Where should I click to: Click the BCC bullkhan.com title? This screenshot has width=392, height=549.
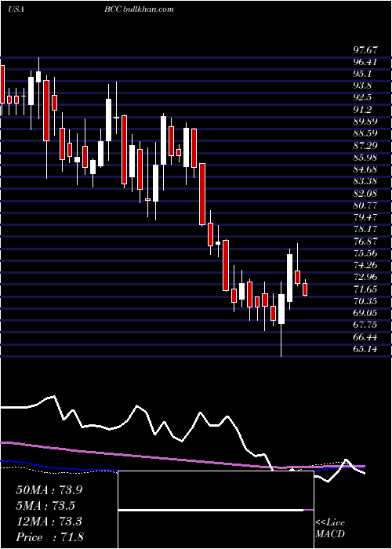click(x=139, y=9)
